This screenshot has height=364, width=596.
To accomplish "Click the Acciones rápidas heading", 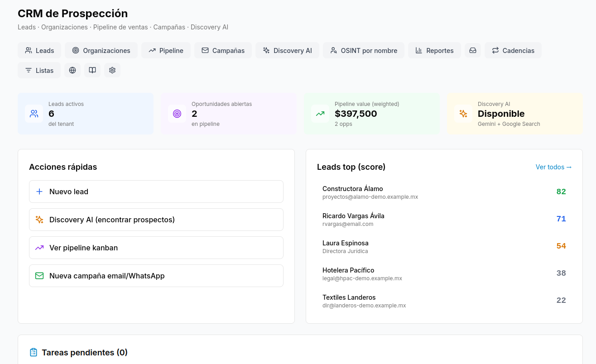I will pos(63,167).
